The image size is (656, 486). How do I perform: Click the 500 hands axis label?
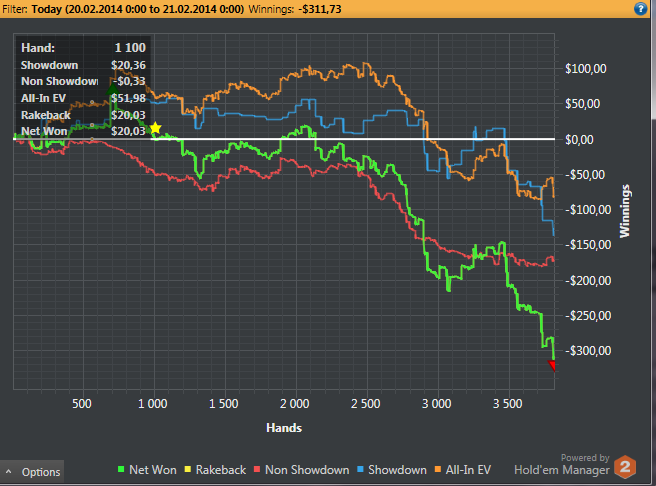click(x=82, y=404)
